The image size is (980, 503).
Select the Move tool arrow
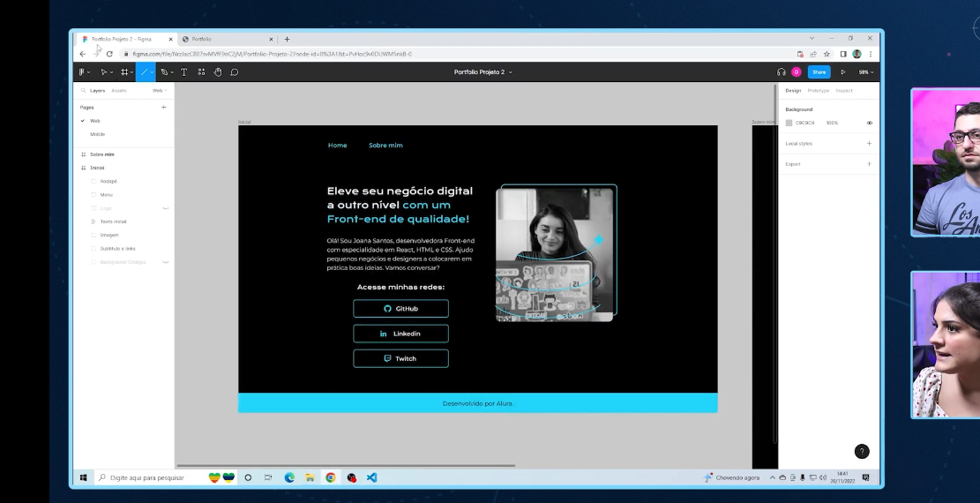click(x=103, y=72)
